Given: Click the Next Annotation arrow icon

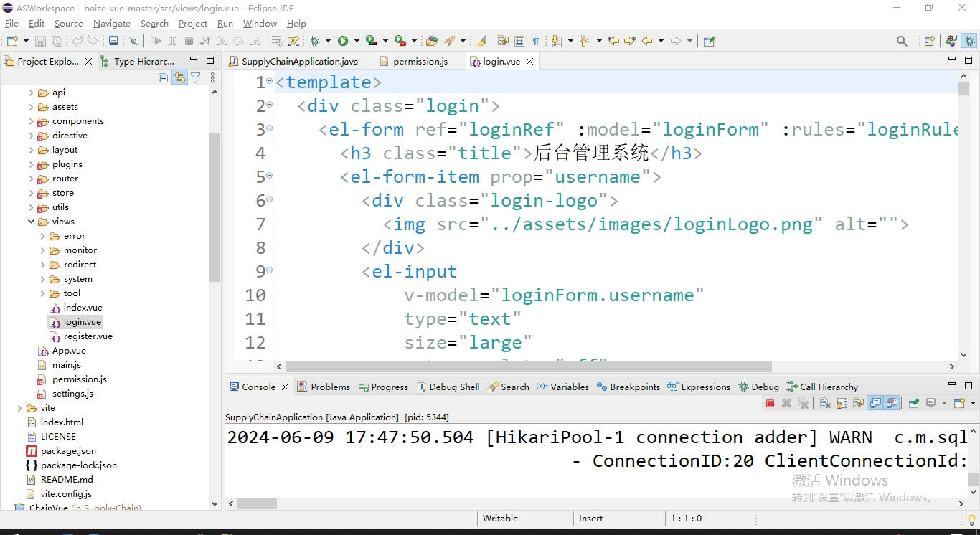Looking at the screenshot, I should (x=555, y=41).
